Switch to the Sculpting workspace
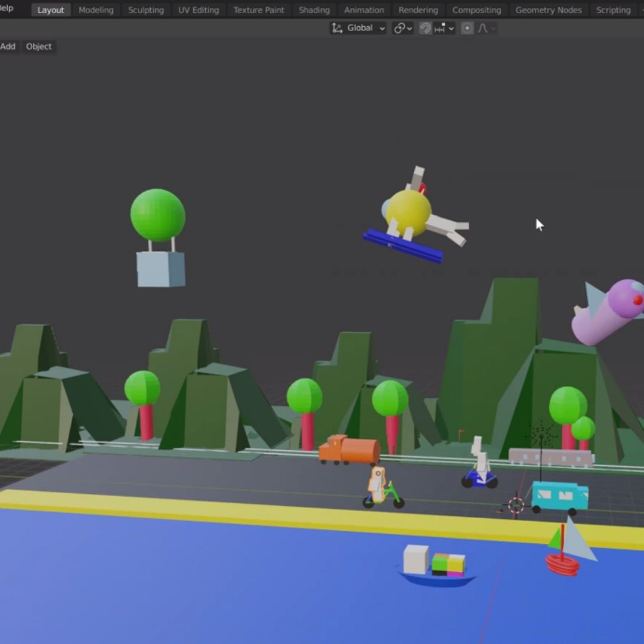The height and width of the screenshot is (644, 644). pos(146,10)
